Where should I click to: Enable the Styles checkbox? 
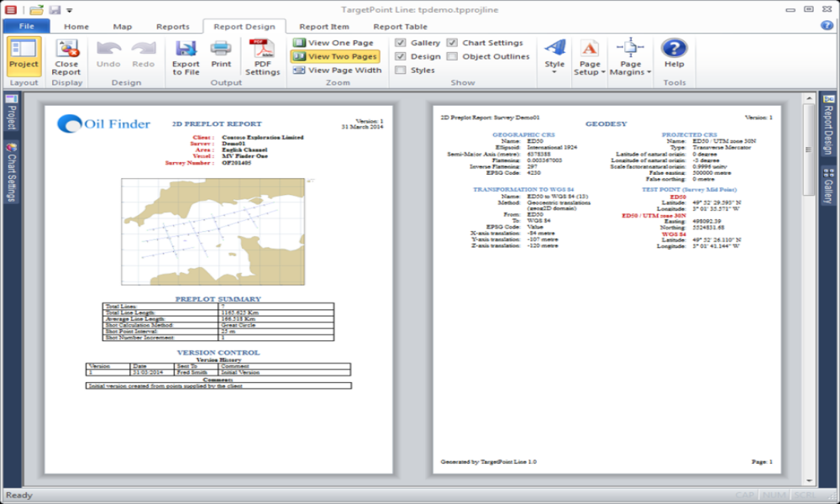point(402,71)
